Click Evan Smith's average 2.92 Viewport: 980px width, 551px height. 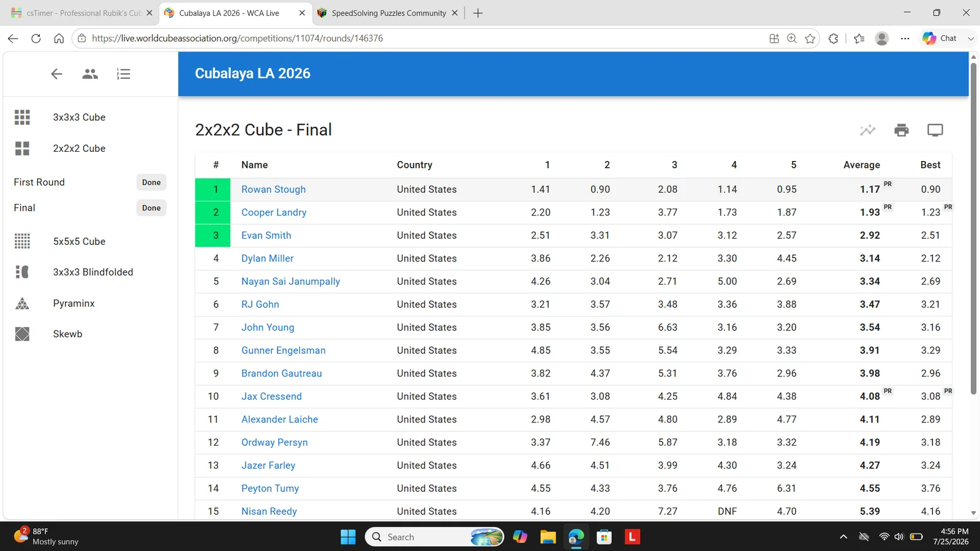[x=870, y=236]
